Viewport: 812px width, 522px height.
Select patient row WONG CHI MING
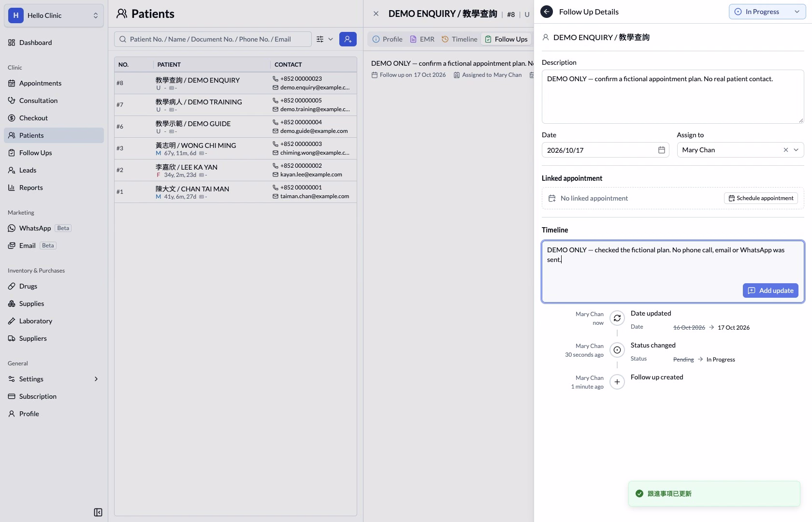(x=236, y=148)
